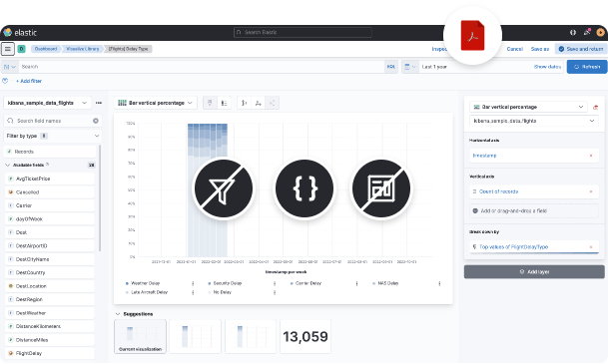
Task: Click the Add layer button
Action: pos(534,272)
